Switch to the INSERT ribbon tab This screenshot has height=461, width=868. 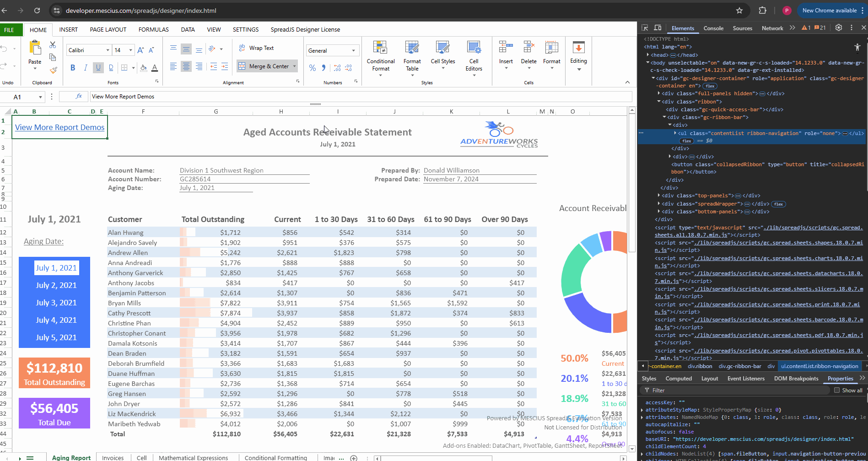pos(69,30)
